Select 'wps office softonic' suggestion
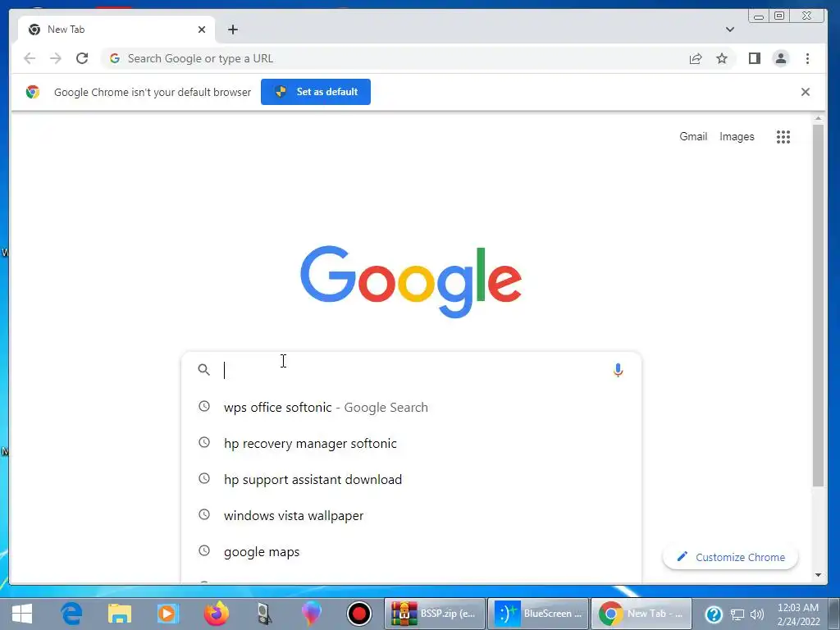The width and height of the screenshot is (840, 630). pos(411,407)
